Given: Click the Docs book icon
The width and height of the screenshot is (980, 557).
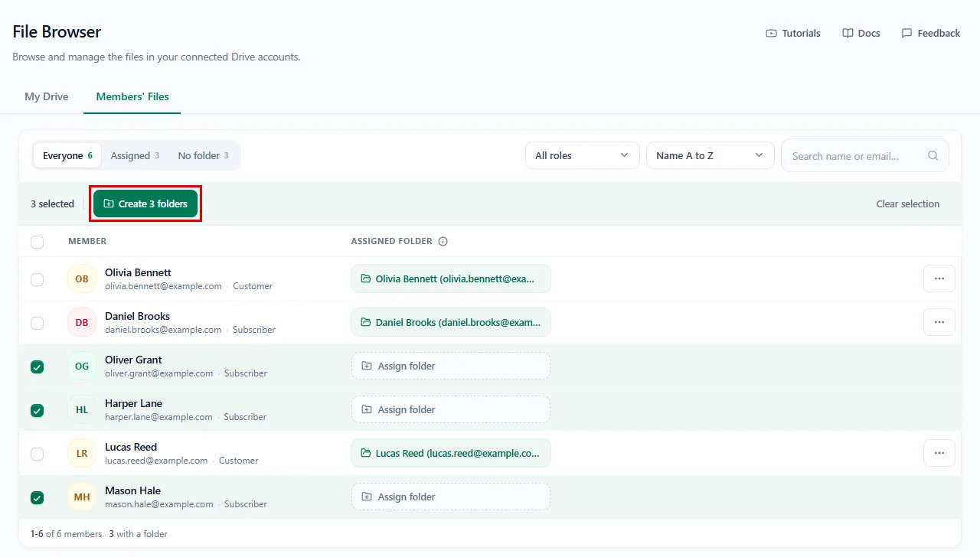Looking at the screenshot, I should click(x=848, y=34).
